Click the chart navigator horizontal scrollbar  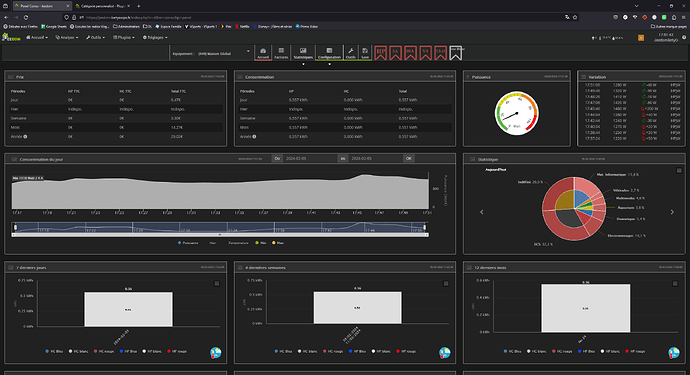(x=220, y=235)
